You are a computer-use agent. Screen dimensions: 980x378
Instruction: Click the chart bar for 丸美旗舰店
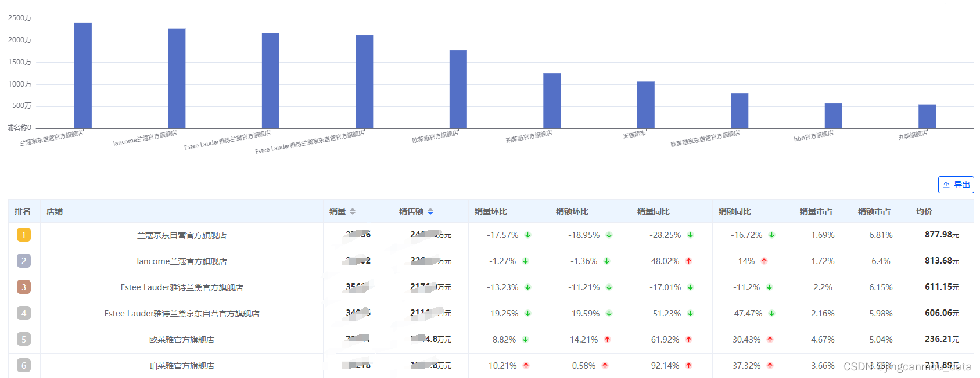click(927, 116)
